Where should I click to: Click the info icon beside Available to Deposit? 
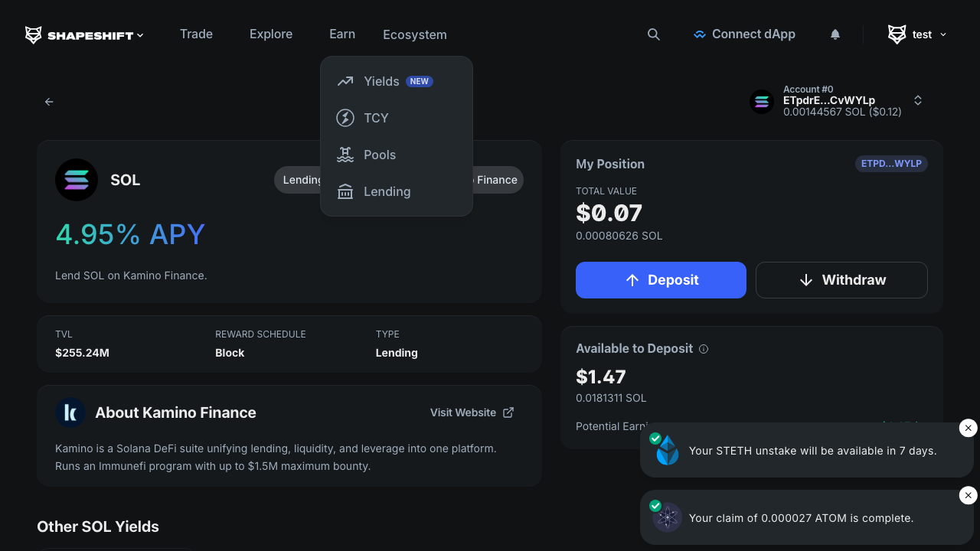(x=704, y=349)
